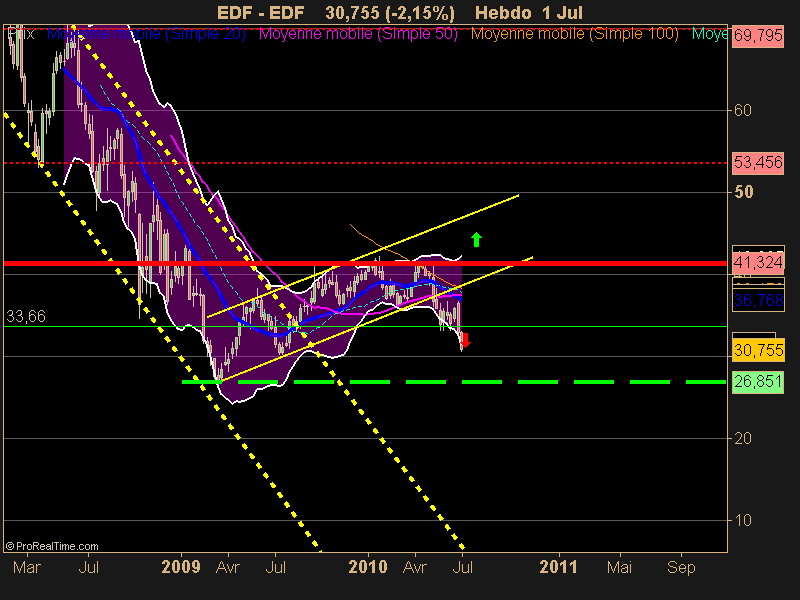Select the 'Moyenne mobile (Simple 20)' legend label
This screenshot has height=600, width=800.
tap(146, 34)
